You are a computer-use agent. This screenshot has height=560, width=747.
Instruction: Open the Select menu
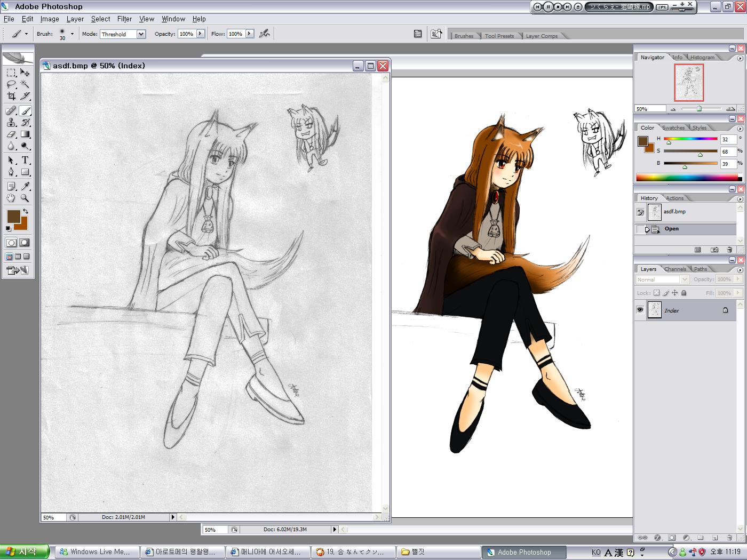tap(100, 19)
